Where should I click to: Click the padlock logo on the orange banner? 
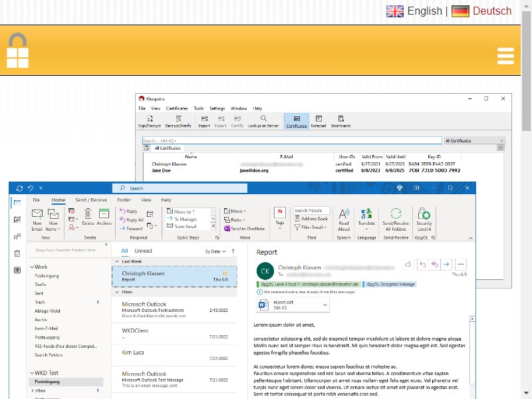click(x=18, y=51)
